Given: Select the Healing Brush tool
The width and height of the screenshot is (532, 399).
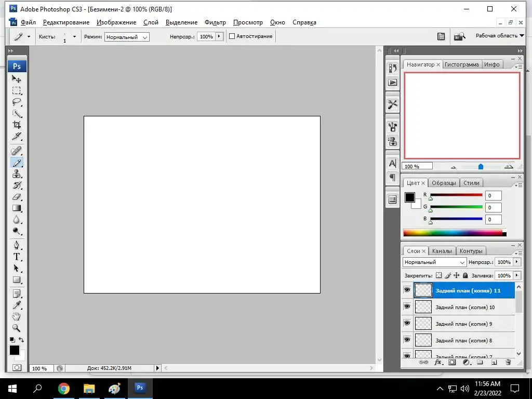Looking at the screenshot, I should (x=17, y=151).
